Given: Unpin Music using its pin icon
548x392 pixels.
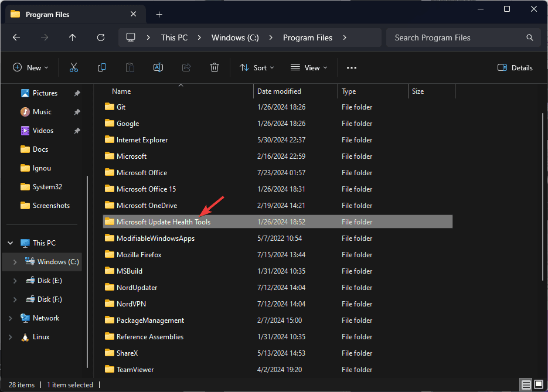Looking at the screenshot, I should (77, 112).
